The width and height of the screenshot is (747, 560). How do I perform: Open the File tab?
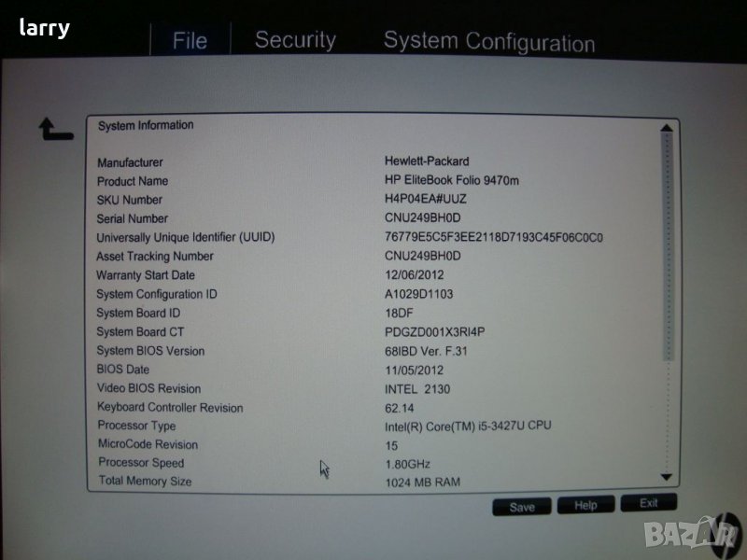coord(190,41)
